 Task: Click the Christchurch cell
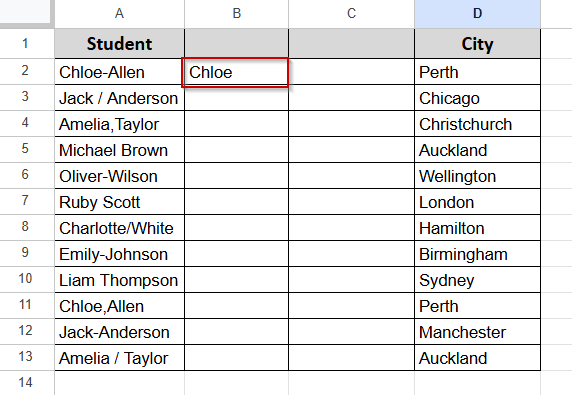[478, 124]
